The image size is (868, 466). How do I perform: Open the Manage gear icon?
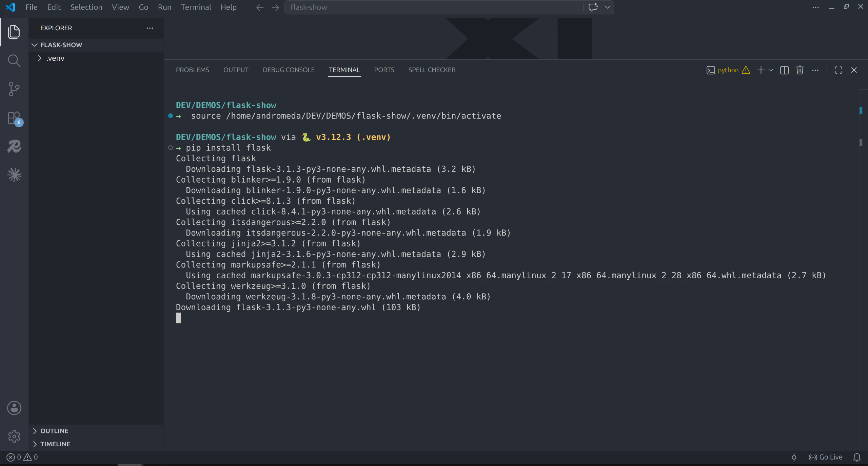(14, 436)
